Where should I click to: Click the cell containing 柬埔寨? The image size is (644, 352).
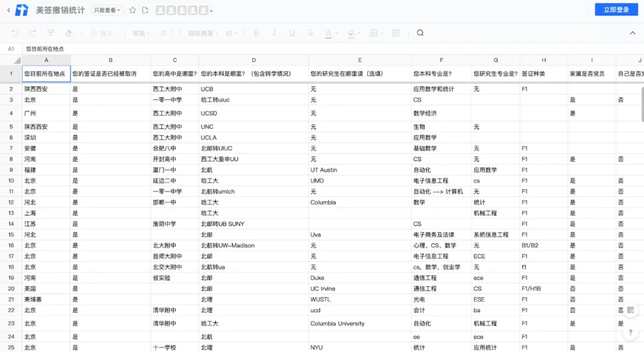pyautogui.click(x=47, y=299)
